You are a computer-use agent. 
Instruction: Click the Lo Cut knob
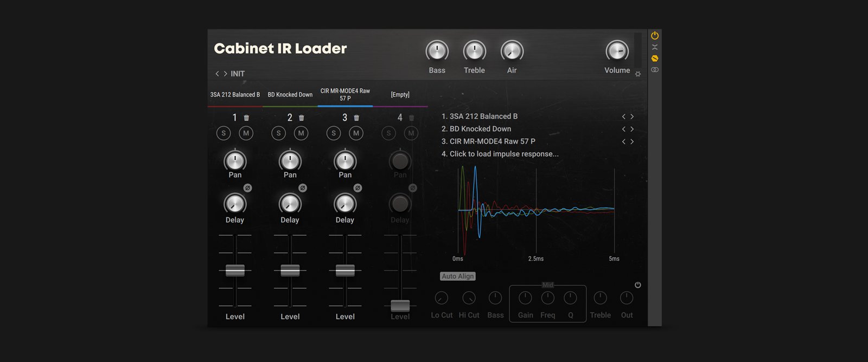point(442,298)
